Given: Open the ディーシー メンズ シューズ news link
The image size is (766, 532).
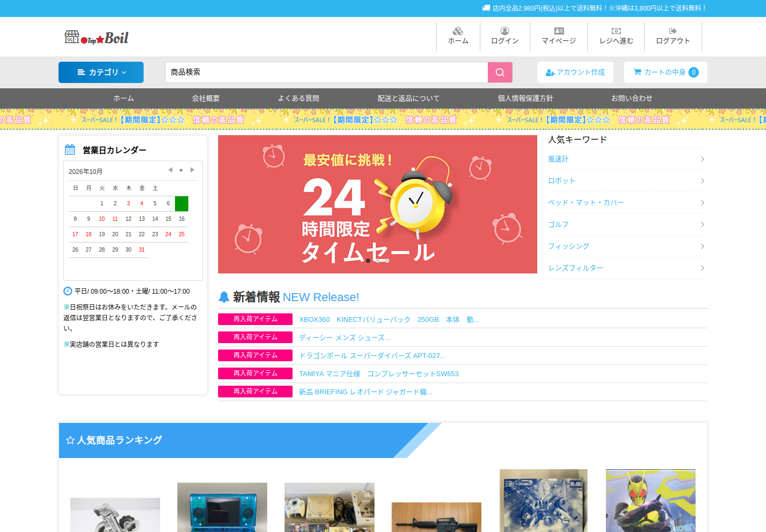Looking at the screenshot, I should pyautogui.click(x=345, y=338).
